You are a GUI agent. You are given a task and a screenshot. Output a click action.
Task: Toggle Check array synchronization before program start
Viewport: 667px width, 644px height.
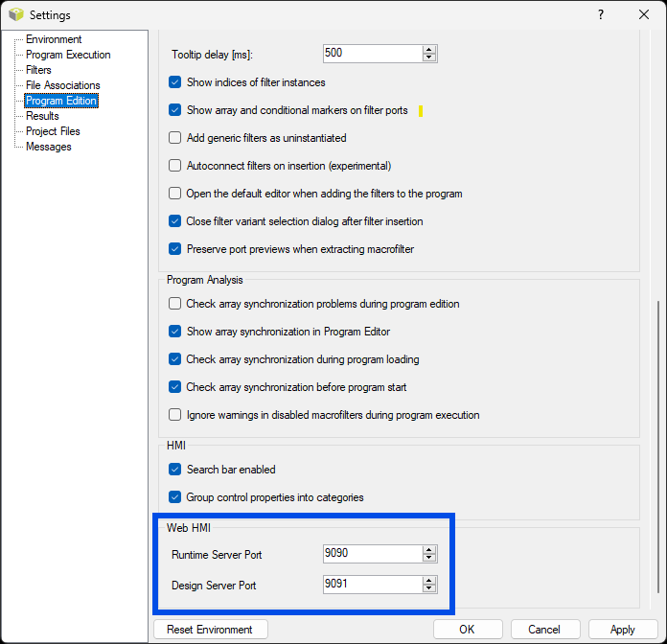tap(174, 387)
